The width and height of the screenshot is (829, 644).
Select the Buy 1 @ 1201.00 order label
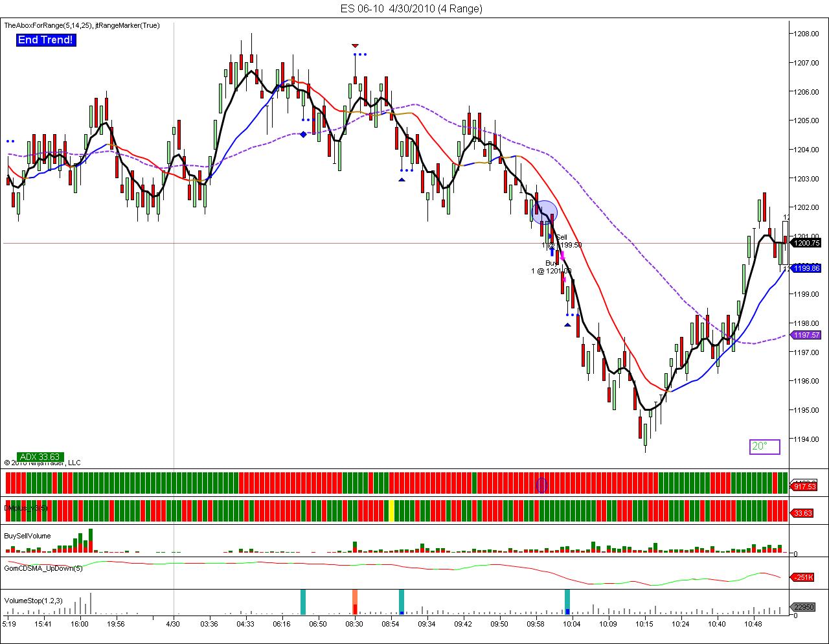[x=552, y=267]
